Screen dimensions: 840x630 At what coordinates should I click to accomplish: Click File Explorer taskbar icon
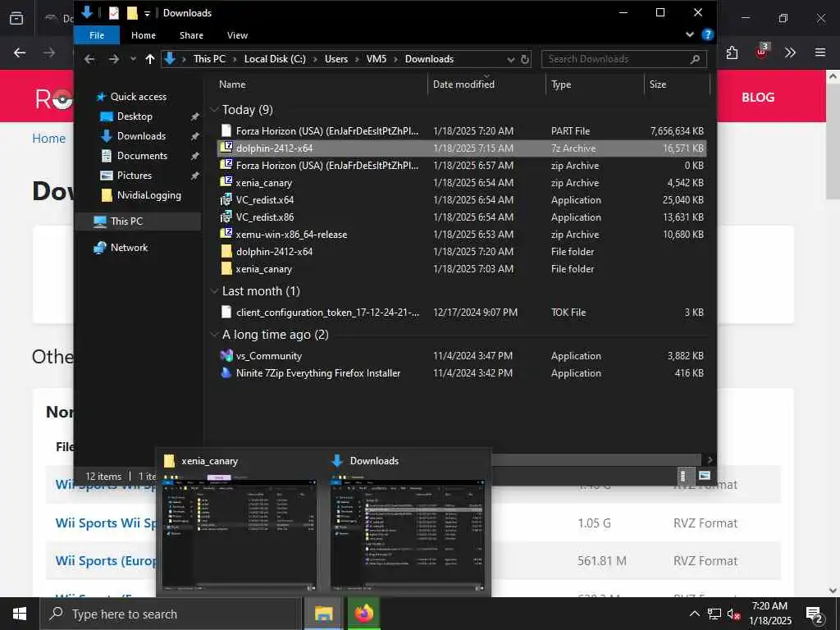(x=323, y=614)
